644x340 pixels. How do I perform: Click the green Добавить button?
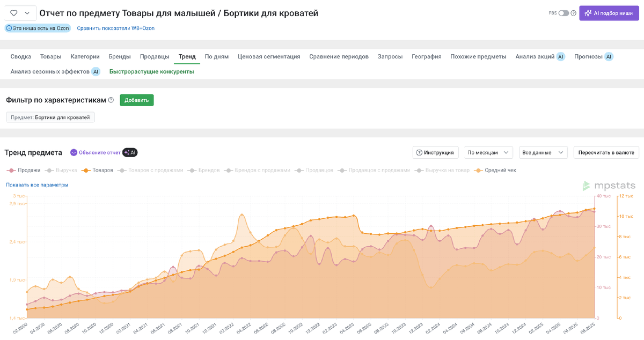[x=137, y=100]
